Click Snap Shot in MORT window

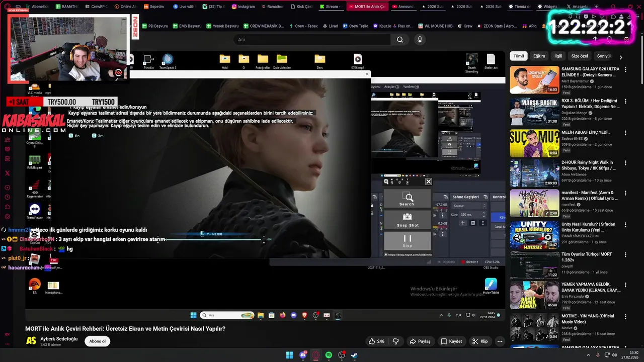[x=407, y=220]
